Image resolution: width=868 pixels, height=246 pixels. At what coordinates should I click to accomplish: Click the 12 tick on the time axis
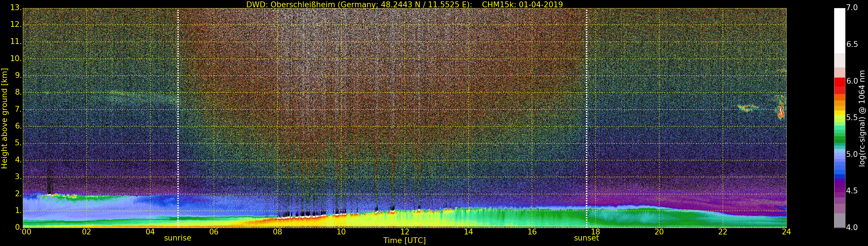(x=404, y=232)
